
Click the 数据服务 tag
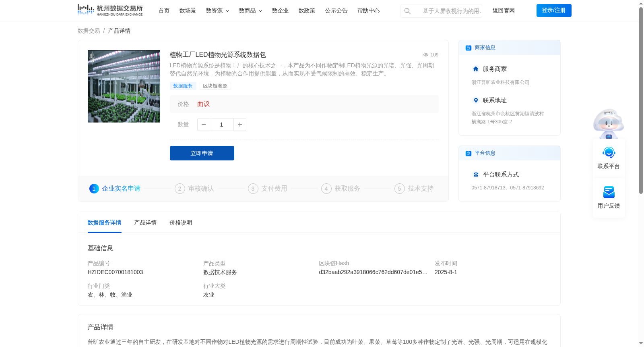(x=183, y=86)
